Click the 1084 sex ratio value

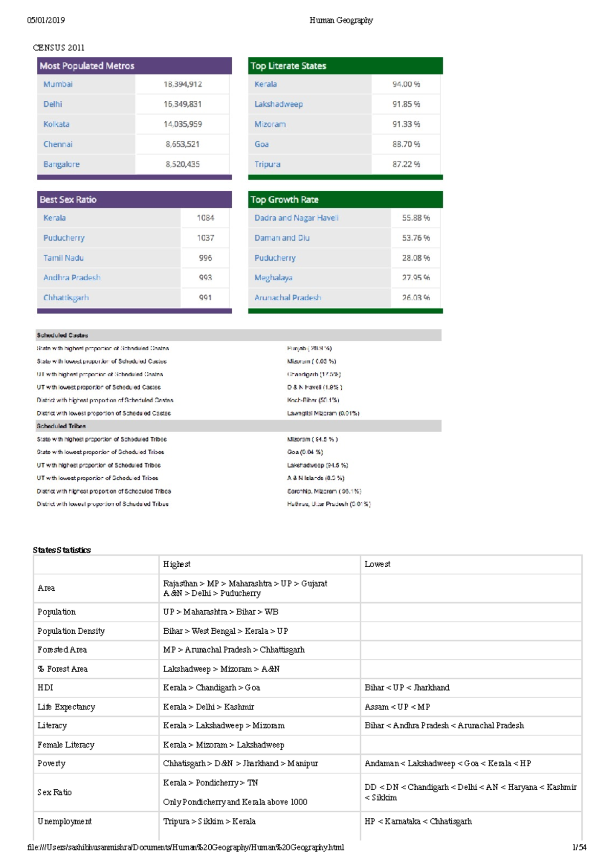205,218
